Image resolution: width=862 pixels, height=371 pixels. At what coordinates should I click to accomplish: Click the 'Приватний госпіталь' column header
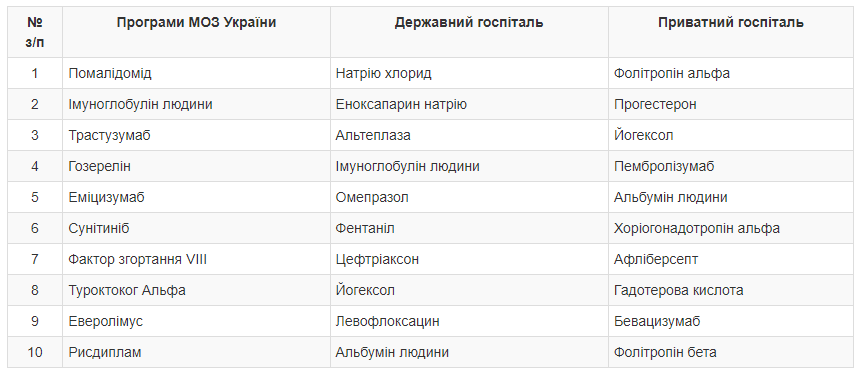(731, 32)
